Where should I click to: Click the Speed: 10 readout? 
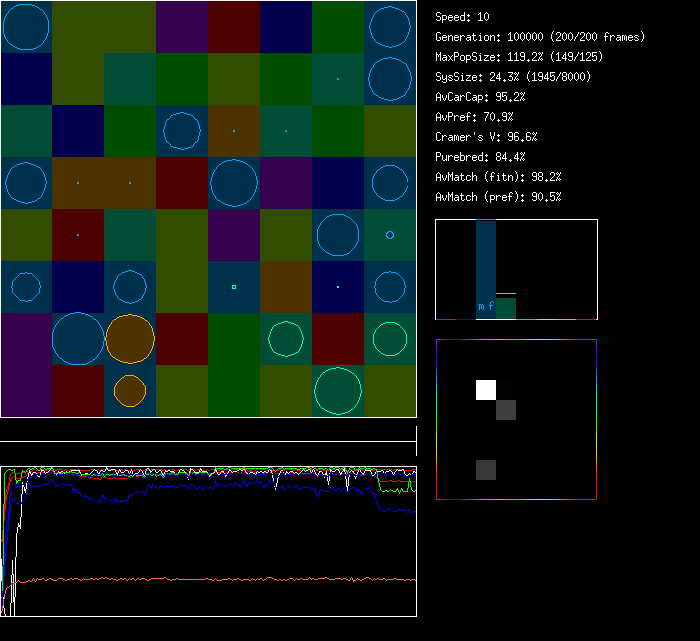coord(462,17)
